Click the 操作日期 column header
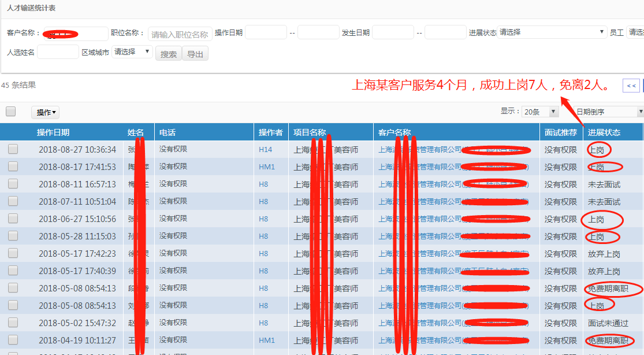Viewport: 644px width, 355px height. 53,132
